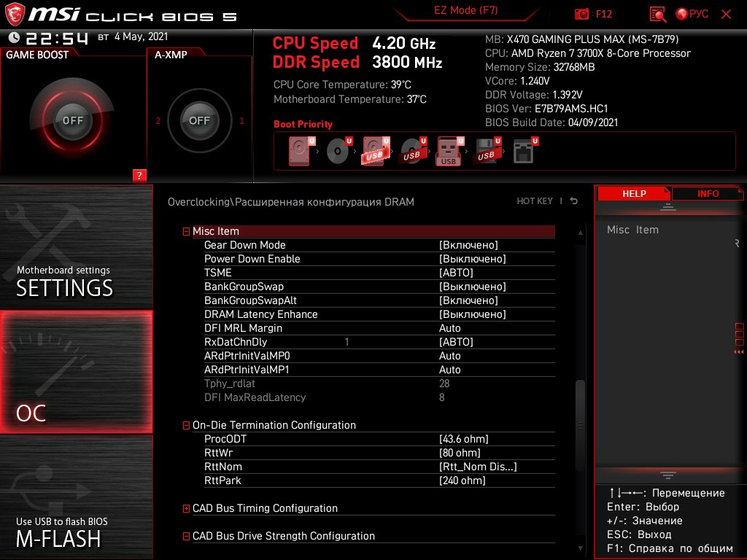Select the USB optical drive boot device
The height and width of the screenshot is (560, 747).
413,151
